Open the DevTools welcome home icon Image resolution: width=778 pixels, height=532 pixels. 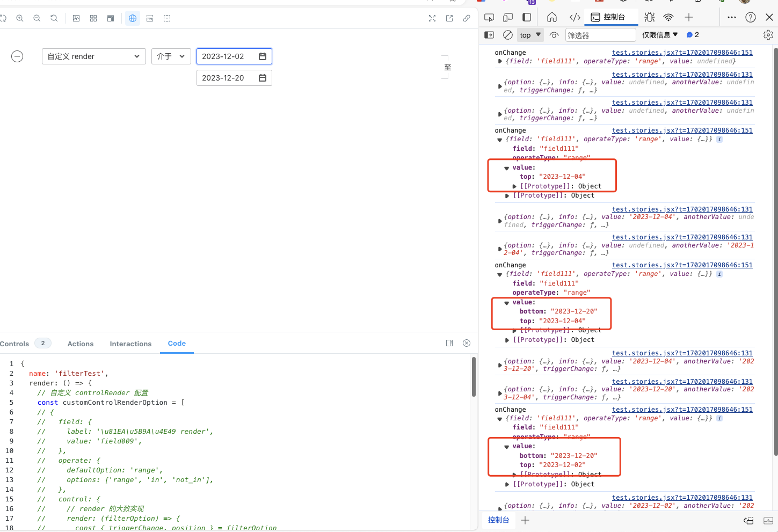pyautogui.click(x=552, y=17)
